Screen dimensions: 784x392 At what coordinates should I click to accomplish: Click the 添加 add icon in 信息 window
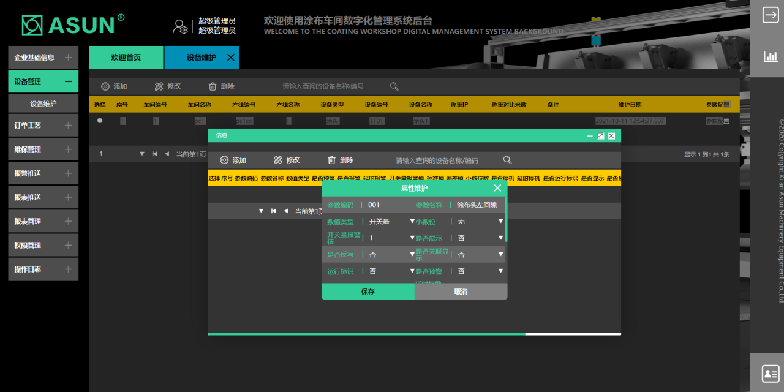pyautogui.click(x=224, y=160)
